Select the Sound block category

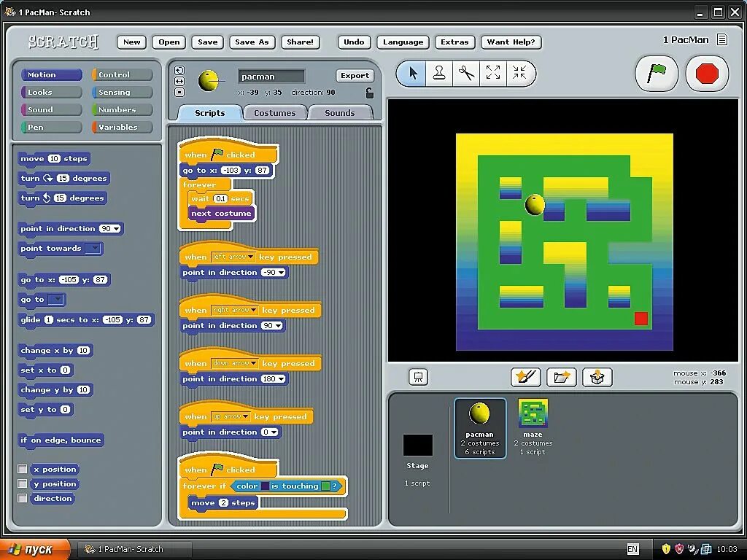52,109
